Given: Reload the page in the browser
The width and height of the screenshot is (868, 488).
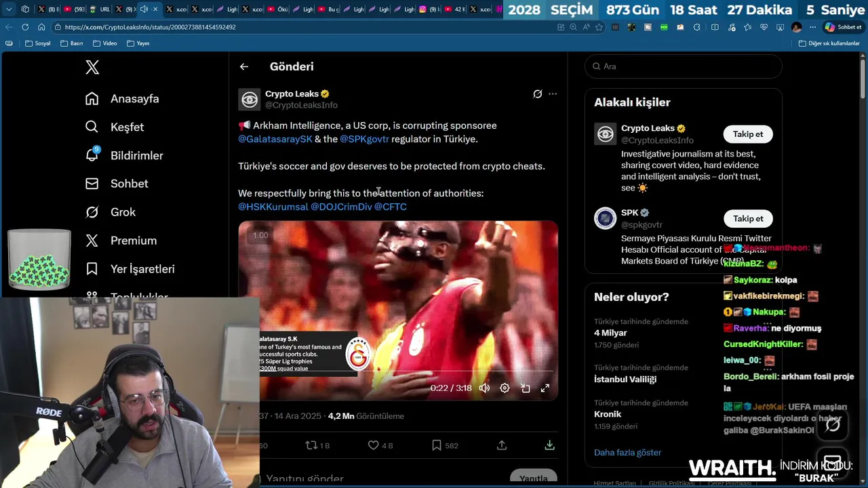Looking at the screenshot, I should coord(25,27).
